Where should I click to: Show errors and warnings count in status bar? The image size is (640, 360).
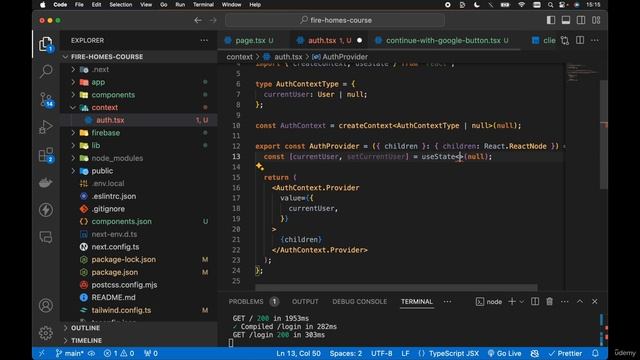119,353
